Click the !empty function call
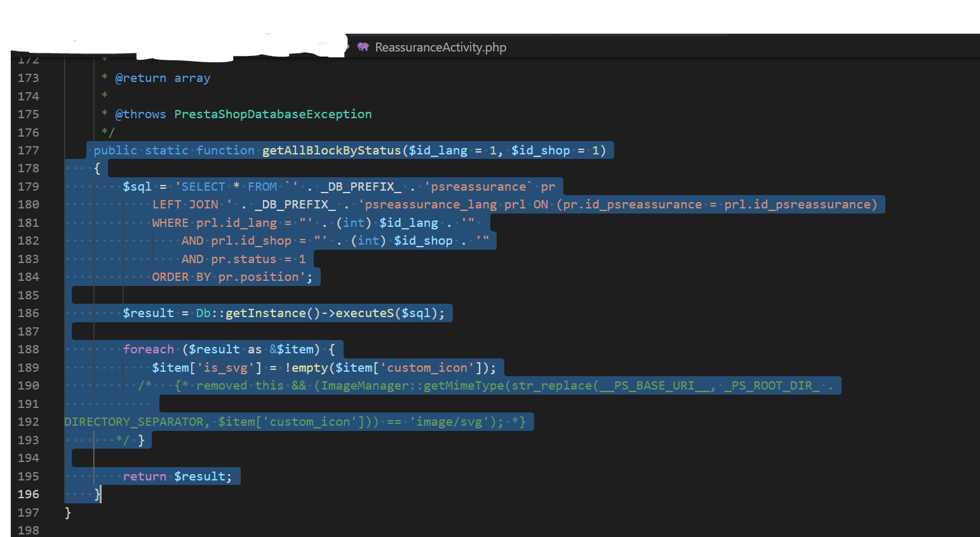 306,367
